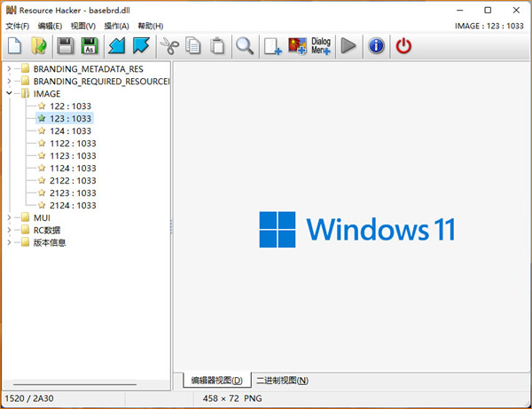
Task: Click the RC数据 tree label
Action: pos(47,230)
